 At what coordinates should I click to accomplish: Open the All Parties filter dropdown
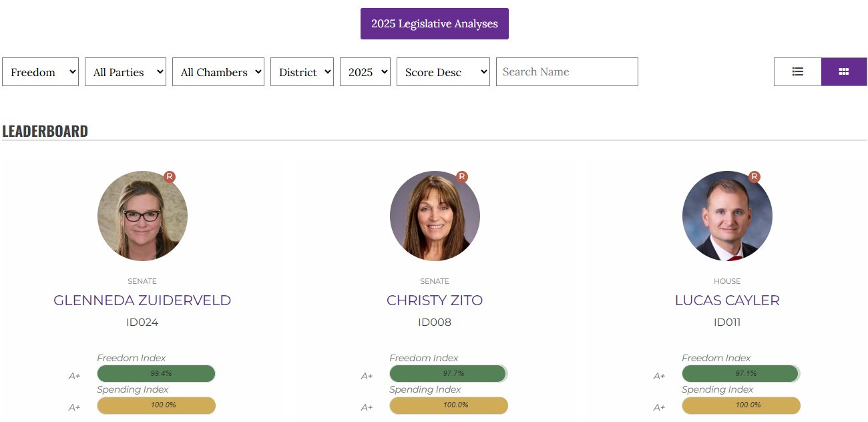tap(126, 71)
